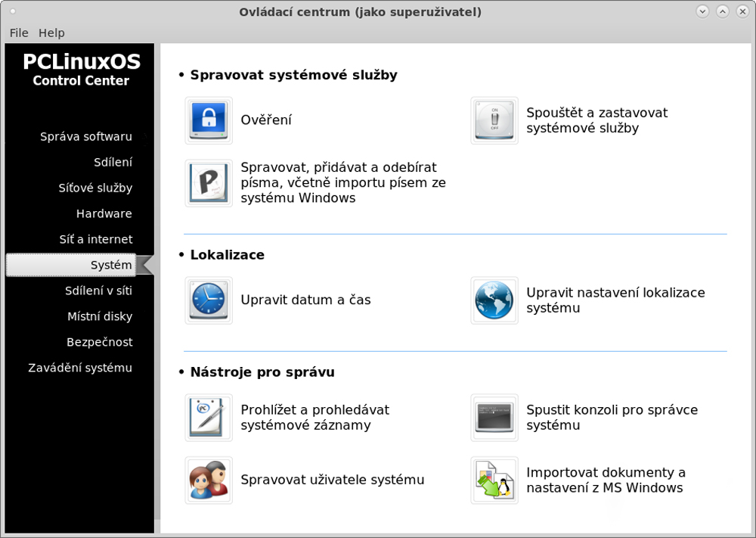The image size is (756, 538).
Task: Select Síť a internet category
Action: [x=96, y=239]
